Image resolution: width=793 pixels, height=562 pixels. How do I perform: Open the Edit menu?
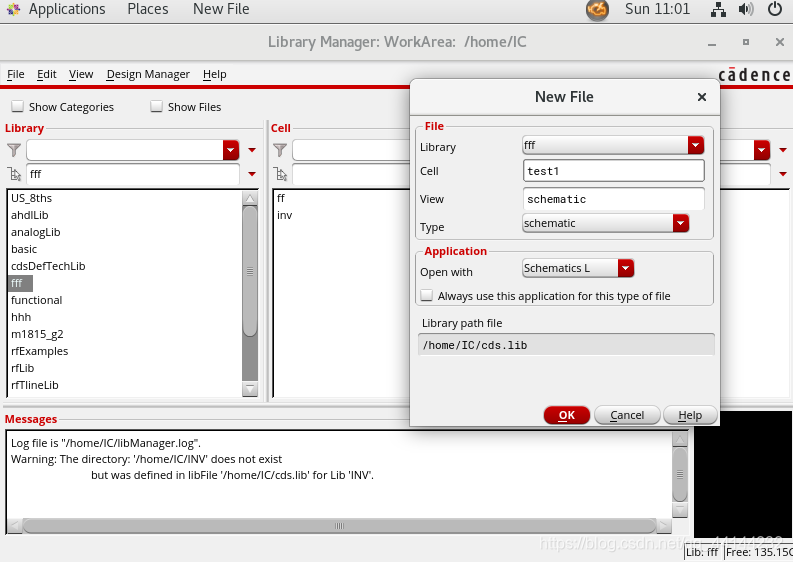pyautogui.click(x=47, y=74)
